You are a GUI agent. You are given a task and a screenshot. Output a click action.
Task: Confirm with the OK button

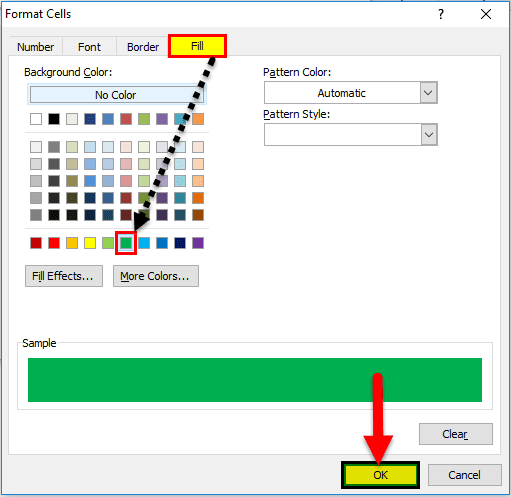[x=380, y=475]
